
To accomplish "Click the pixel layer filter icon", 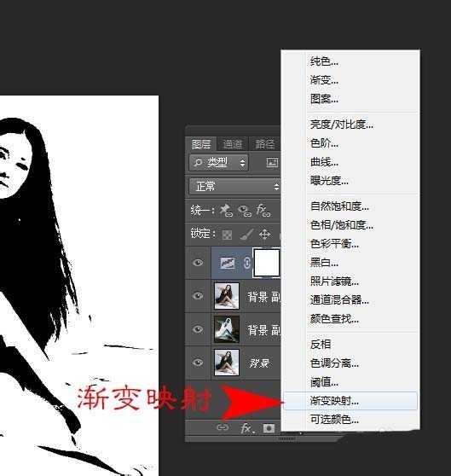I will tap(272, 163).
